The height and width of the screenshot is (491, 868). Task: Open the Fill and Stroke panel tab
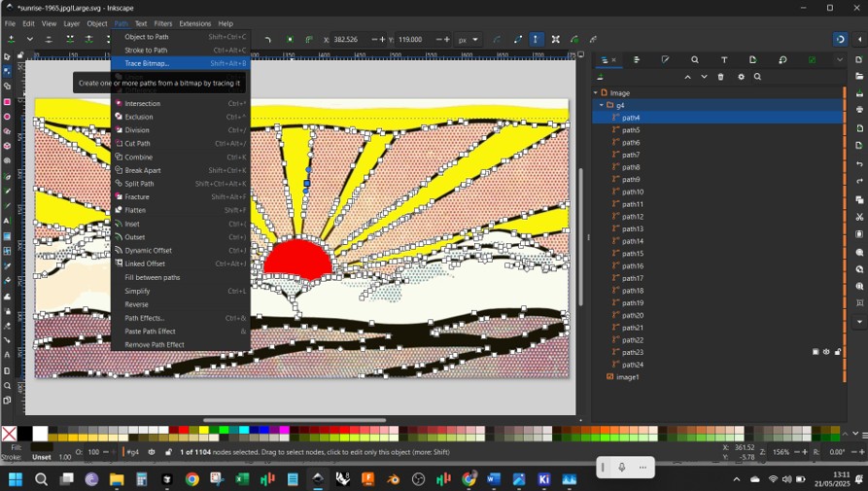coord(666,59)
